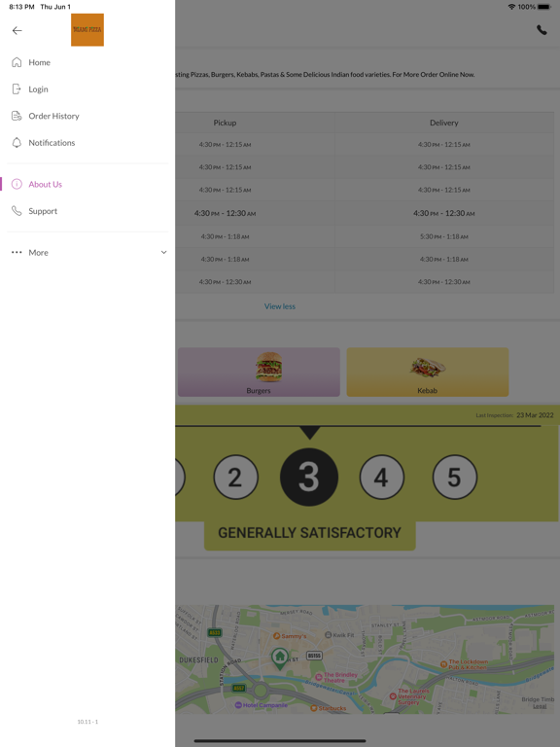Click the About Us info icon
Viewport: 560px width, 747px height.
pyautogui.click(x=17, y=184)
